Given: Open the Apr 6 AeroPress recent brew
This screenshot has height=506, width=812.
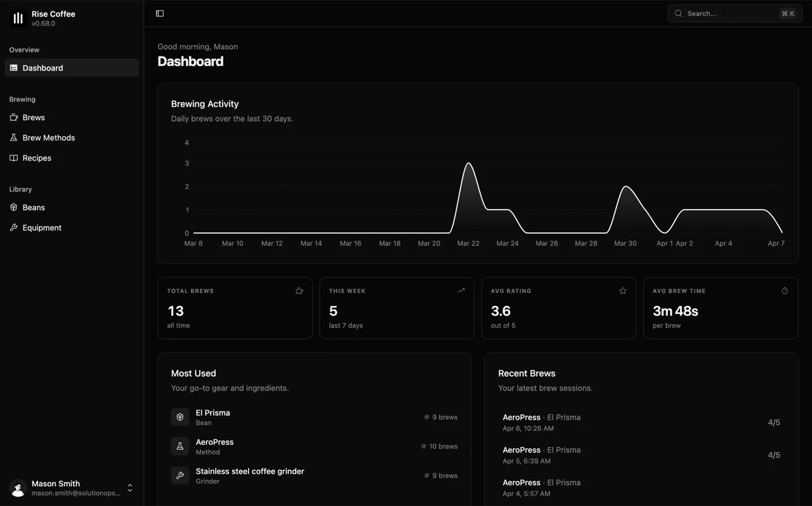Looking at the screenshot, I should click(641, 422).
